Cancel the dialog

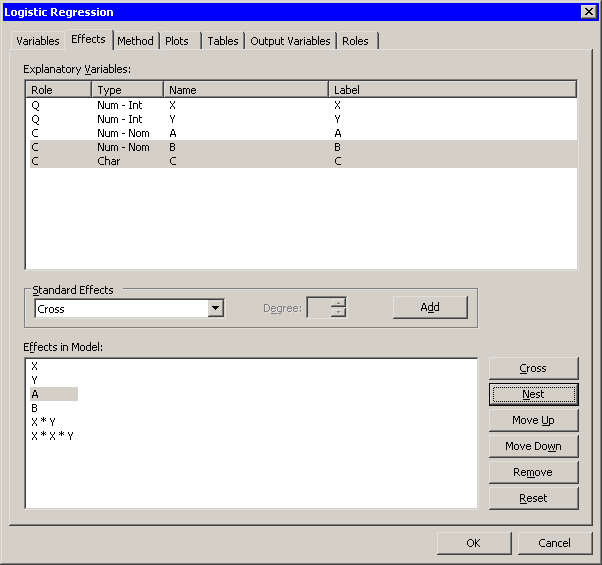tap(555, 543)
